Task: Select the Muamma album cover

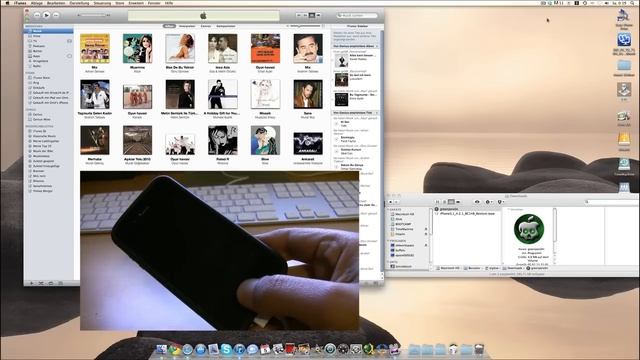Action: [138, 49]
